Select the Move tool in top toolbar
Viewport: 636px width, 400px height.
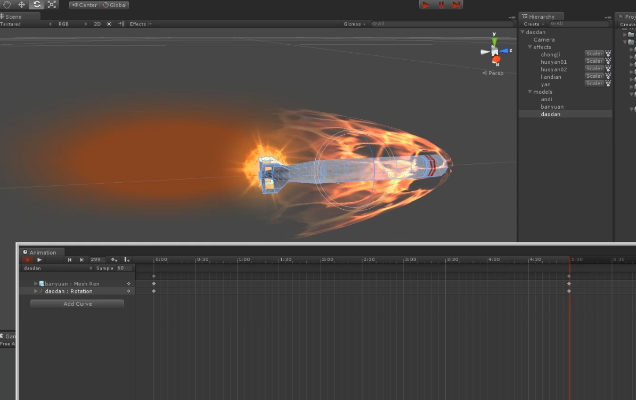click(x=20, y=4)
